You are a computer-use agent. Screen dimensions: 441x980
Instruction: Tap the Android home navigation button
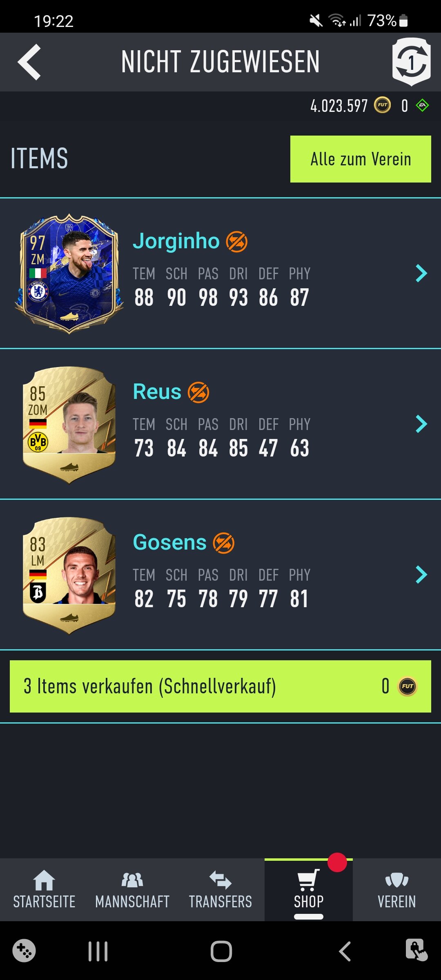pyautogui.click(x=221, y=951)
